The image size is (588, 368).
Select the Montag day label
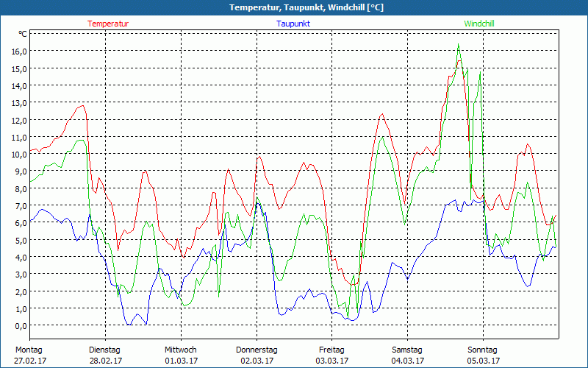click(29, 350)
